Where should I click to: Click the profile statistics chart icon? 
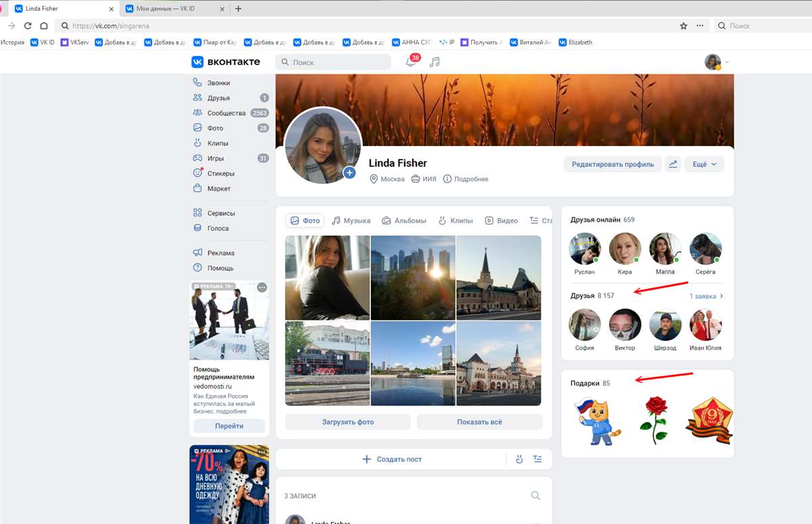click(673, 164)
